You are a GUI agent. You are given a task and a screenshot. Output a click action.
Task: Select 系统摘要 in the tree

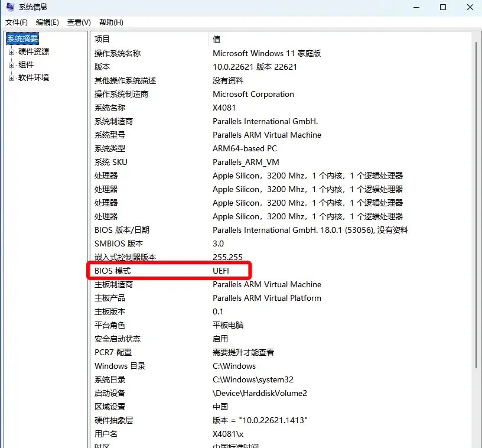(x=22, y=38)
